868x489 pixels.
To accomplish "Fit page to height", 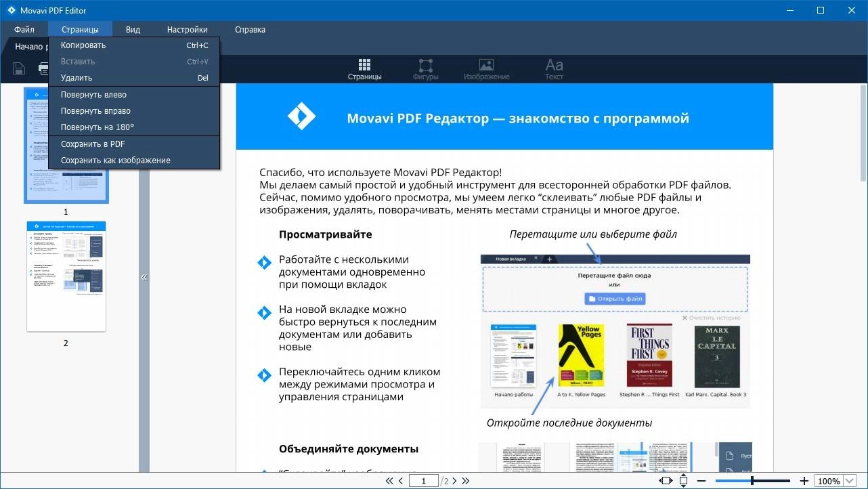I will tap(683, 481).
